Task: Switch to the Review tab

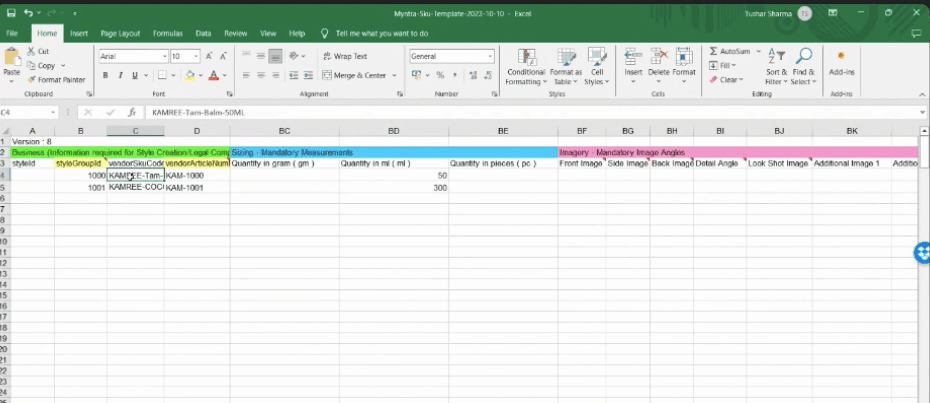Action: 235,34
